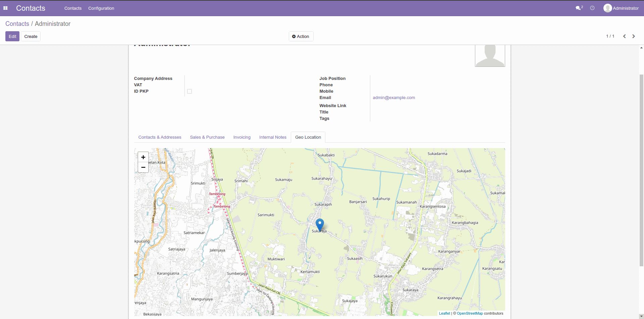
Task: Click the admin@example.com email link
Action: (x=394, y=98)
